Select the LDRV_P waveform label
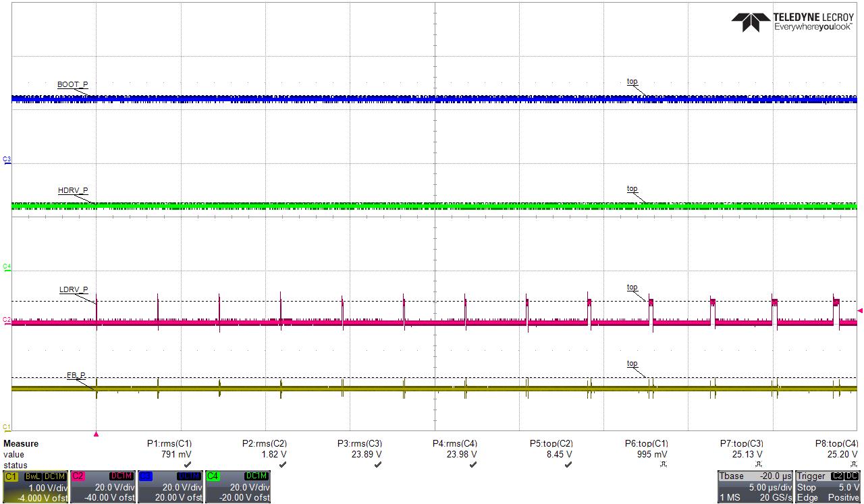864x504 pixels. pyautogui.click(x=74, y=289)
